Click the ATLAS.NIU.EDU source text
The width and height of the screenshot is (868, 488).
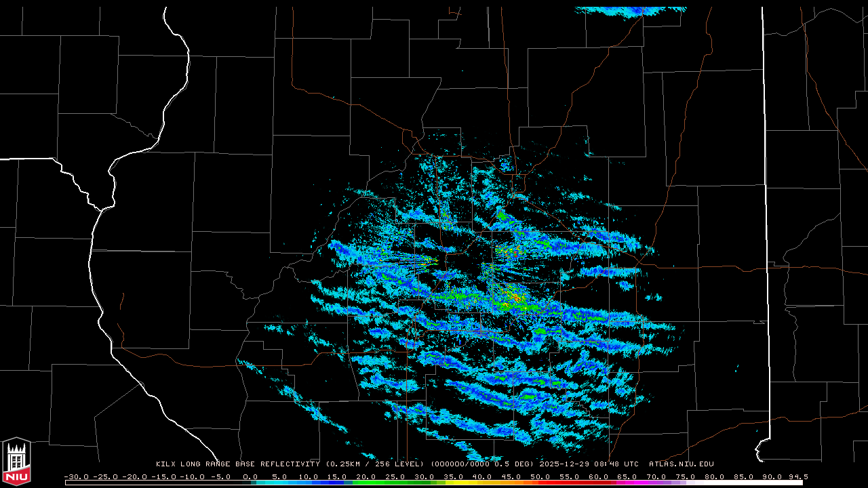pos(682,464)
